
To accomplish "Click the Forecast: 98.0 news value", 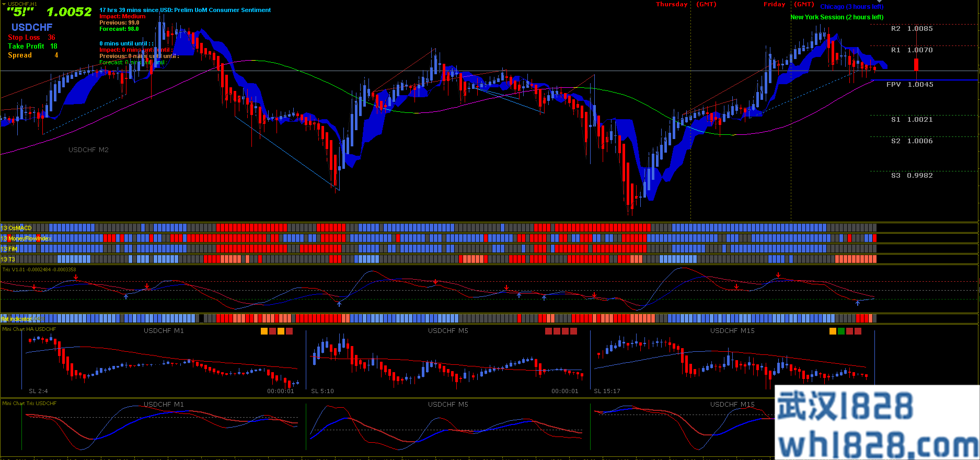I will coord(119,29).
